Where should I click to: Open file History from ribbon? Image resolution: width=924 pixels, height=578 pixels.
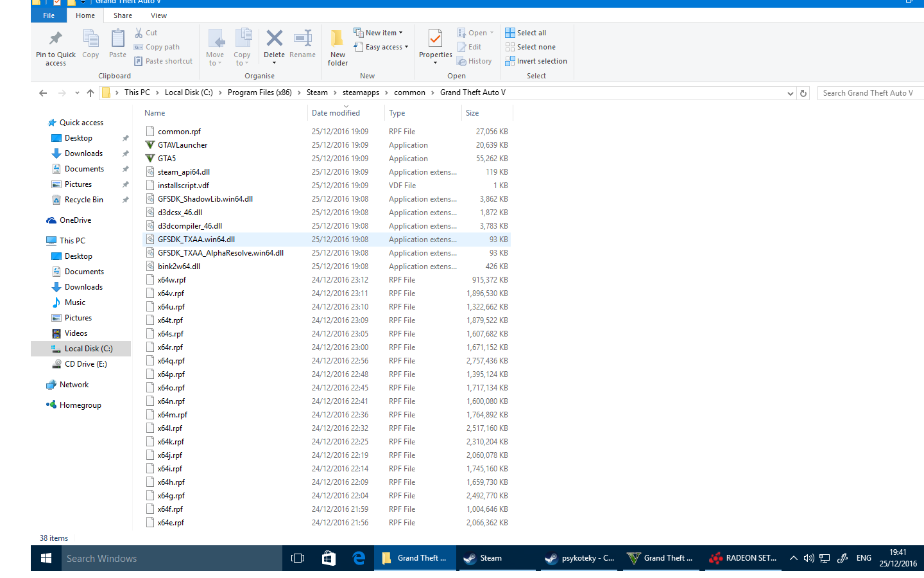474,61
